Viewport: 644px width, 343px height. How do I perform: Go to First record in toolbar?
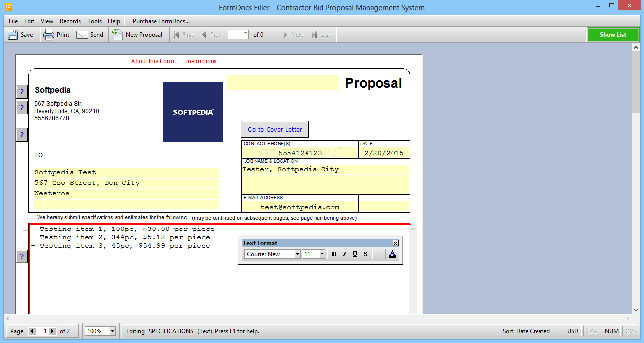click(x=183, y=35)
